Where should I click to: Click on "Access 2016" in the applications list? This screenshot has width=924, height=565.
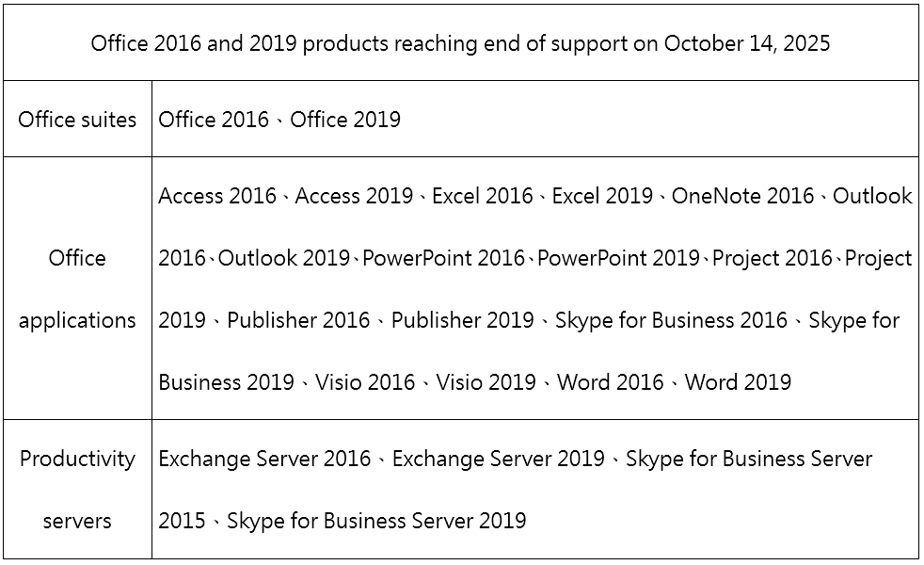click(x=217, y=196)
